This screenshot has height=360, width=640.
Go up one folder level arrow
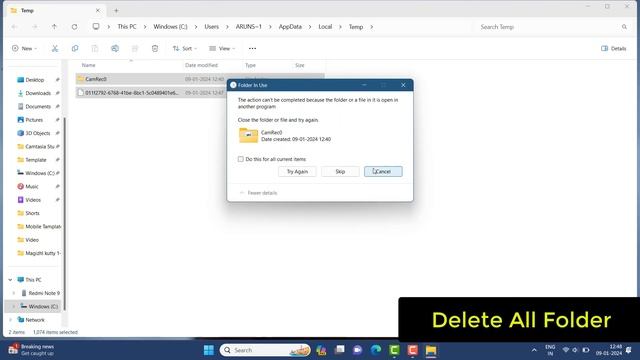(x=54, y=27)
